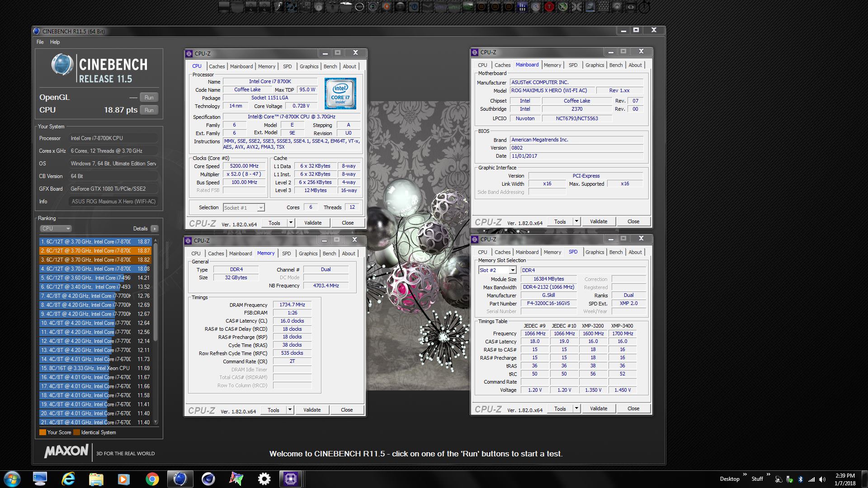Expand Tools arrow in CPU-Z SPD window
Screen dimensions: 868x488
point(576,408)
